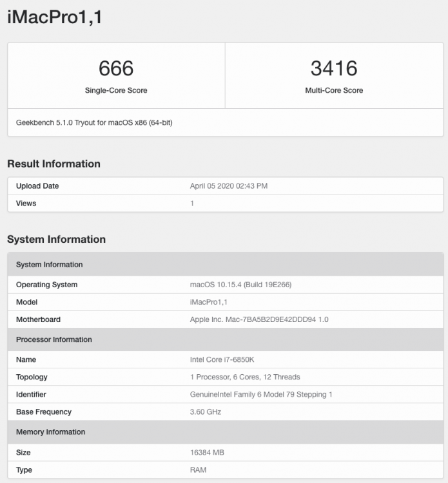Click the memory Type row label
Image resolution: width=448 pixels, height=483 pixels.
24,470
